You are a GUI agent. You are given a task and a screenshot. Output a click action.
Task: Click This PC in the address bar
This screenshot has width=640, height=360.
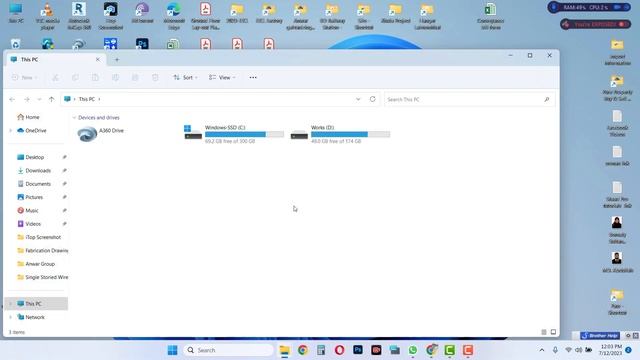click(x=87, y=99)
